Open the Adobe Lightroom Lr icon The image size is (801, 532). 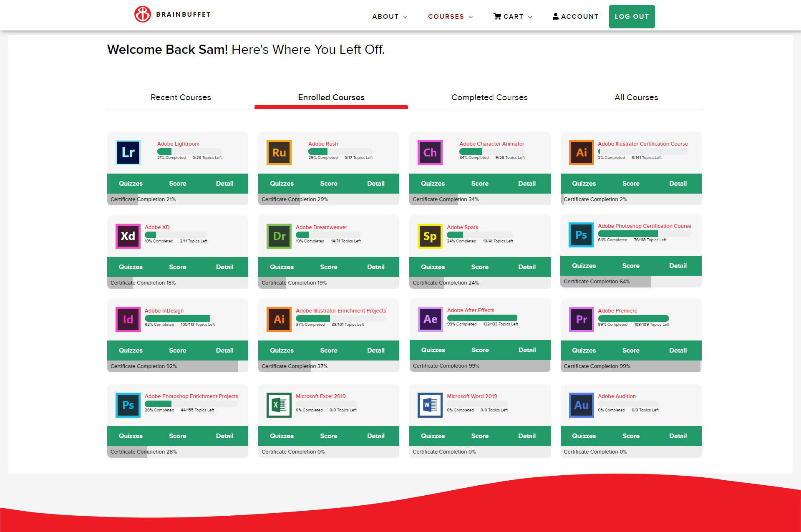(128, 153)
